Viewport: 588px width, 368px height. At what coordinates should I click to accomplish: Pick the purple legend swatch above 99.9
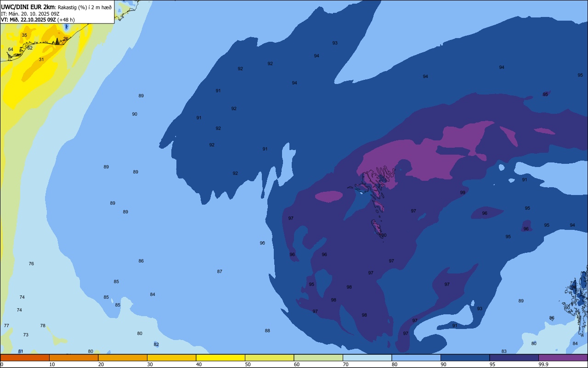coord(563,357)
